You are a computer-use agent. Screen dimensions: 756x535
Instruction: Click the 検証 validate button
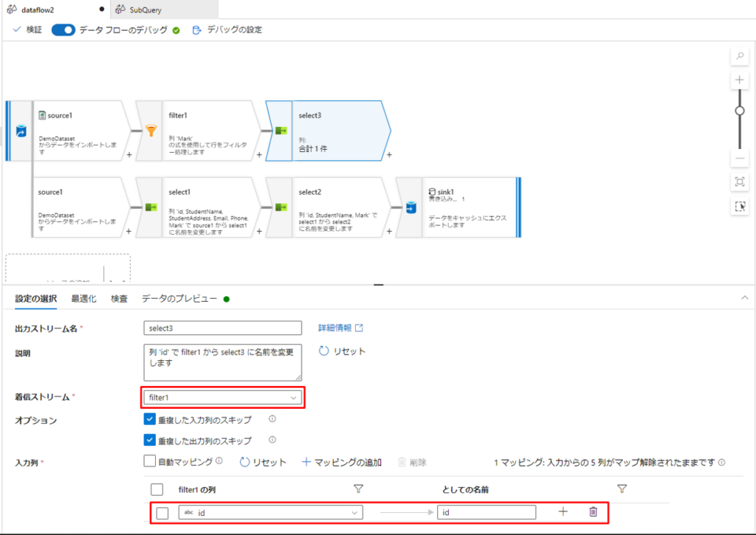[27, 30]
